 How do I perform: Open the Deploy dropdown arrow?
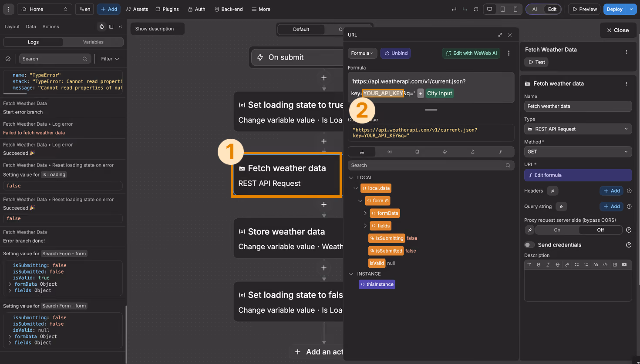(631, 9)
